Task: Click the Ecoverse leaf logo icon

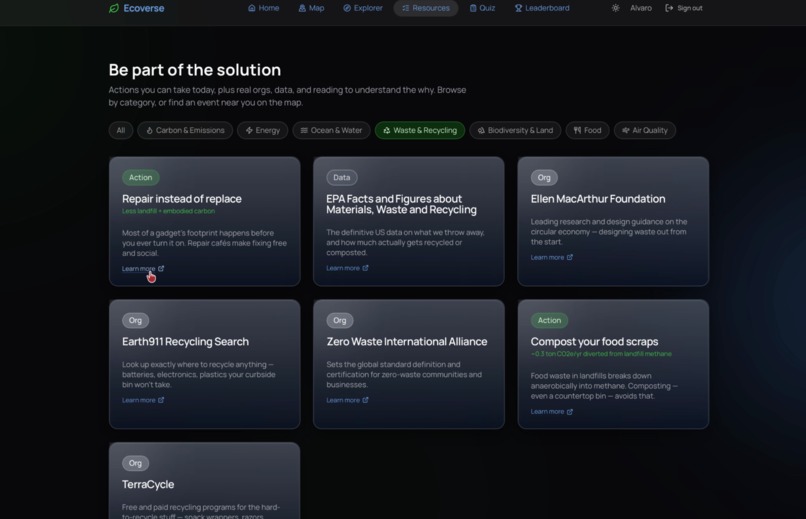Action: point(114,8)
